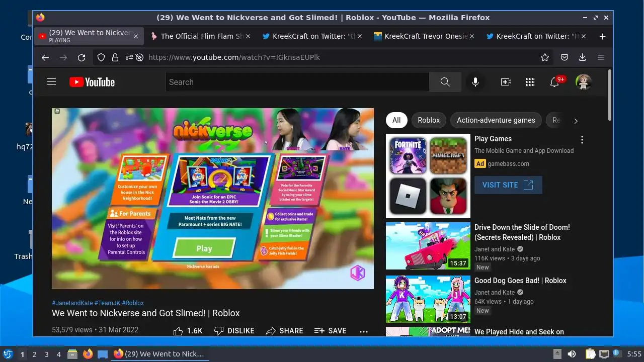The image size is (644, 362).
Task: Bookmark this page with star icon
Action: pyautogui.click(x=545, y=57)
